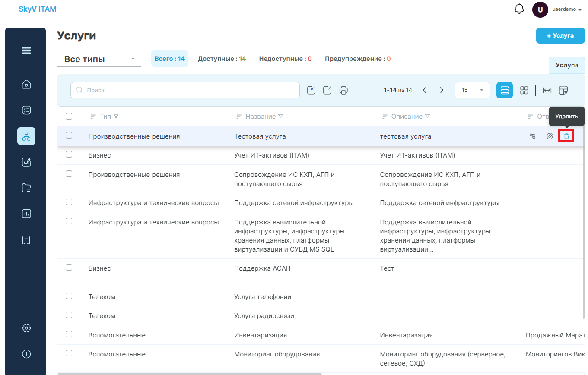Open the Все типы type dropdown

click(99, 59)
